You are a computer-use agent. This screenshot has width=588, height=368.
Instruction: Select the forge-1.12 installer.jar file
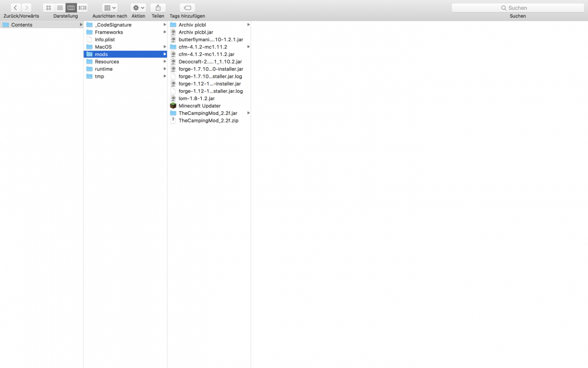pos(209,84)
